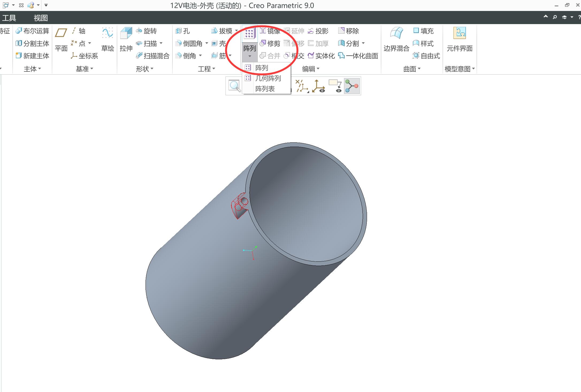The image size is (581, 392).
Task: Open help question mark button
Action: pos(579,17)
